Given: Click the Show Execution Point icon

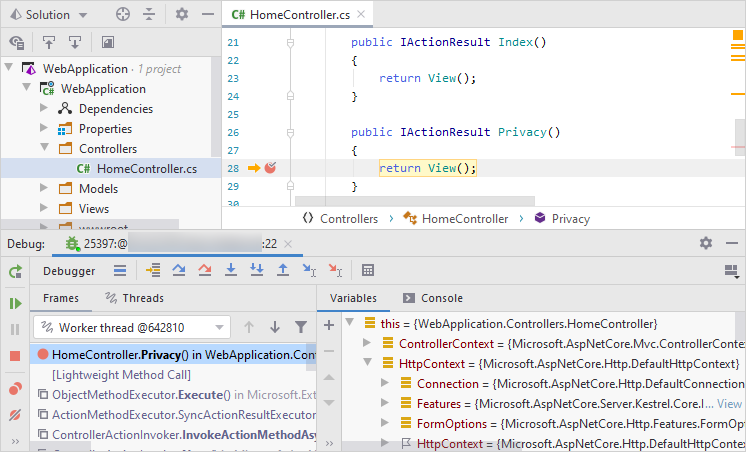Looking at the screenshot, I should tap(153, 270).
